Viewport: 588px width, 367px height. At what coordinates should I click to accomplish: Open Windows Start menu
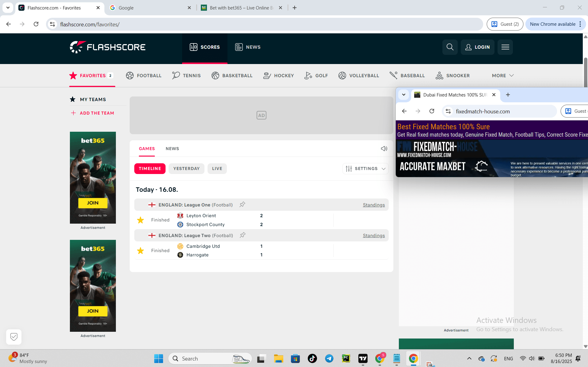click(158, 358)
